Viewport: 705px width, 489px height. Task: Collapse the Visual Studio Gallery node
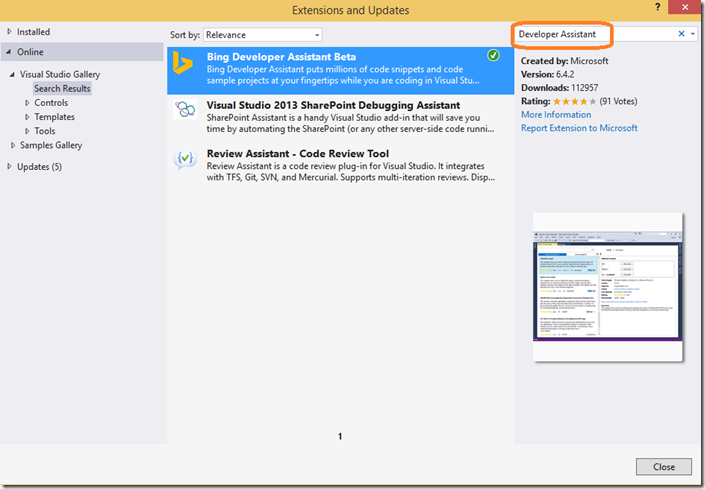point(12,75)
